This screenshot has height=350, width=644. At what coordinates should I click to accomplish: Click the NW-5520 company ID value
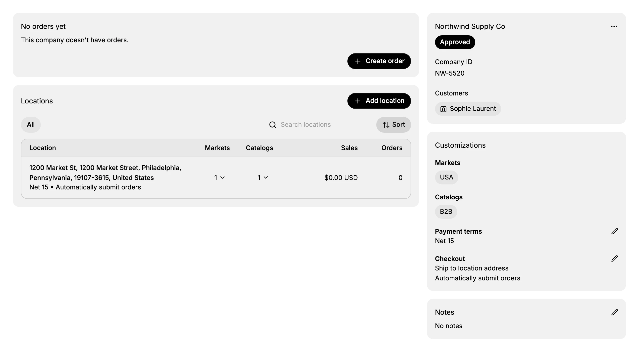449,73
